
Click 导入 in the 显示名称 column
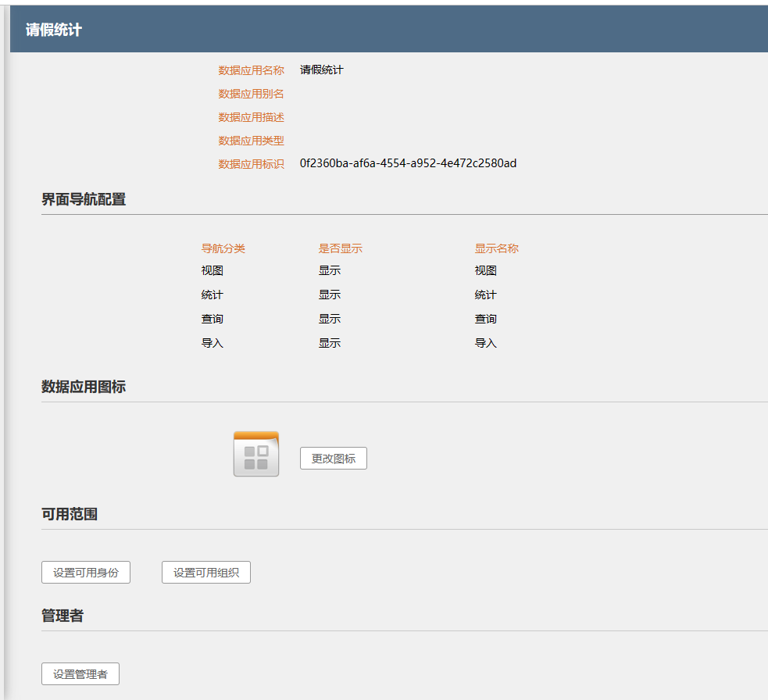[486, 343]
